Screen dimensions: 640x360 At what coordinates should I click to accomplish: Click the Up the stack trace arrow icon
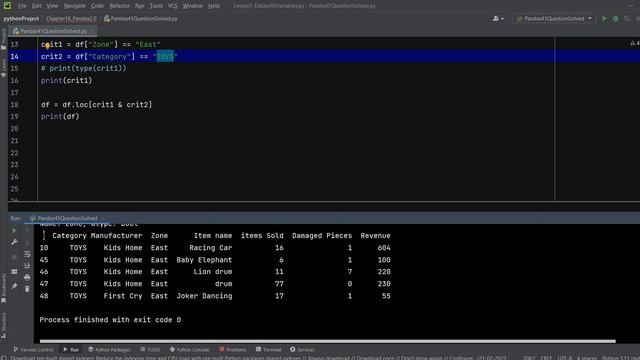[x=27, y=231]
